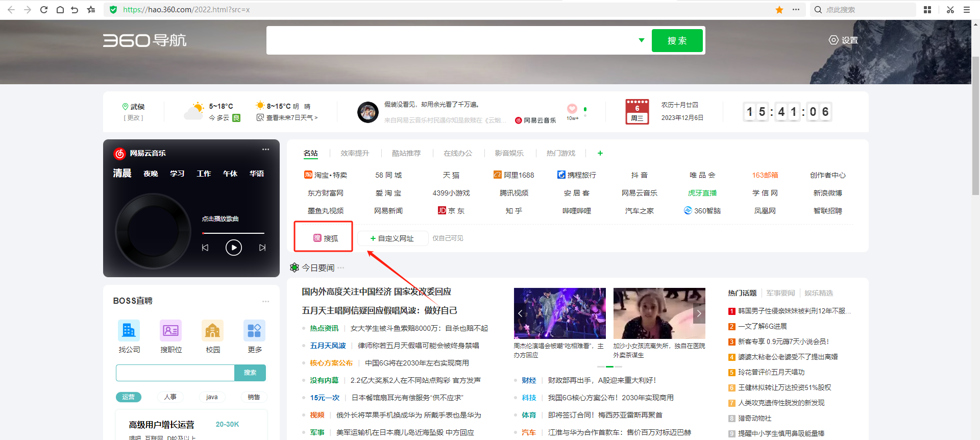The image size is (980, 440).
Task: Click the green 搜索 button
Action: pyautogui.click(x=677, y=40)
